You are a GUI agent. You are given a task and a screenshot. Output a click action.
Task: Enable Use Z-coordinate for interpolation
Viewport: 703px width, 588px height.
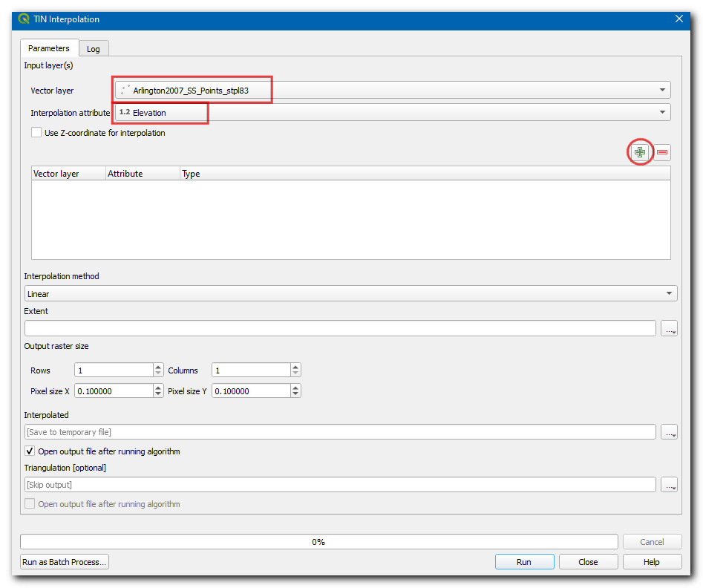(x=36, y=133)
